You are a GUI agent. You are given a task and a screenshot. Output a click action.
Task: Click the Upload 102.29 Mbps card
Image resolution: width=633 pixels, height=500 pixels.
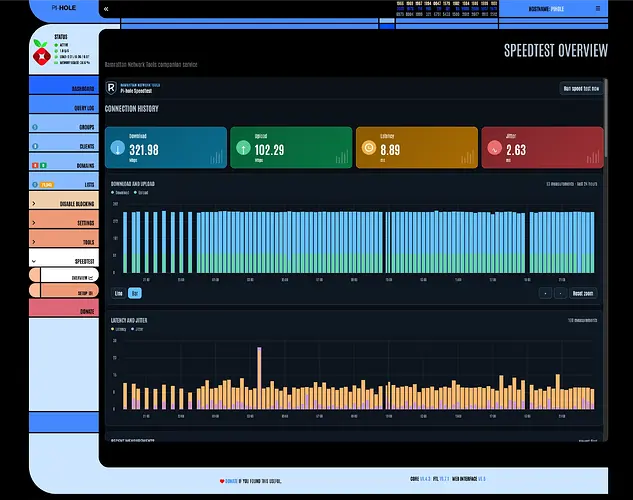point(291,148)
